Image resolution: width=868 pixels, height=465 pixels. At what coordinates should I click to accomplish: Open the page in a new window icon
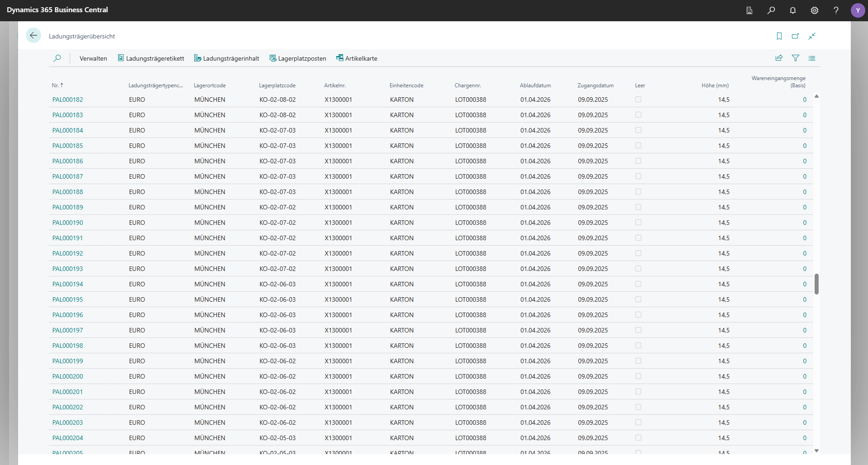coord(795,36)
